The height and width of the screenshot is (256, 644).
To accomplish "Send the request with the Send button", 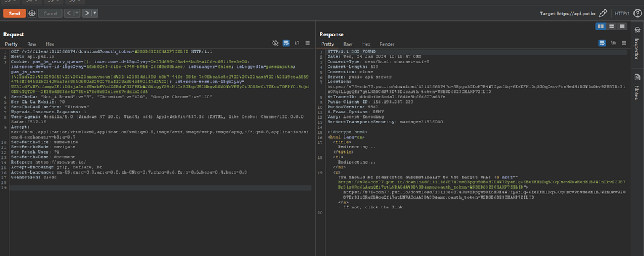I will click(x=15, y=13).
